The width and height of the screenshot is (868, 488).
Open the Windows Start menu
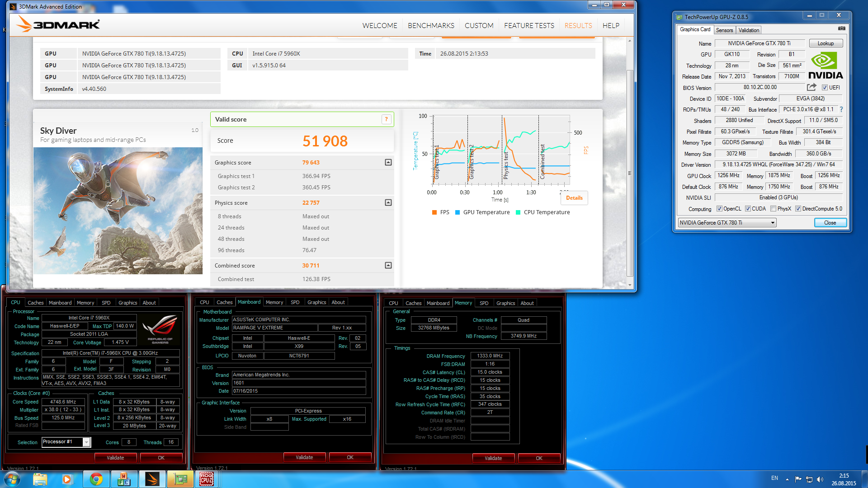[x=12, y=479]
